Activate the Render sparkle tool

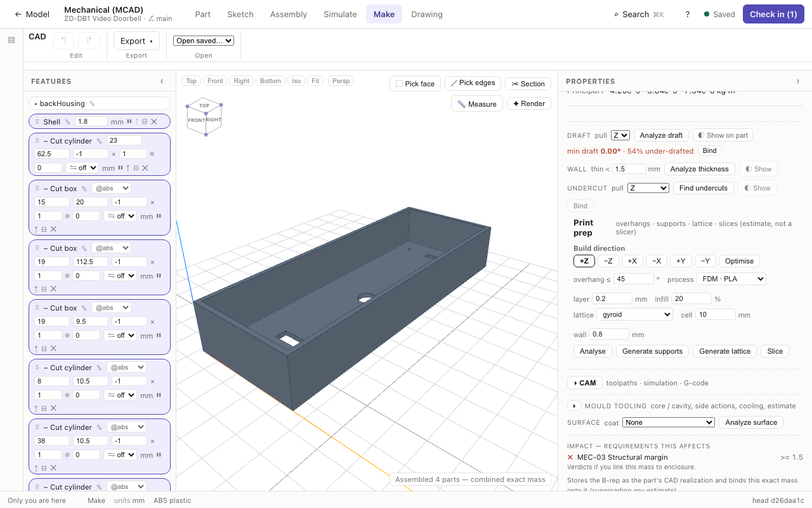pos(529,104)
